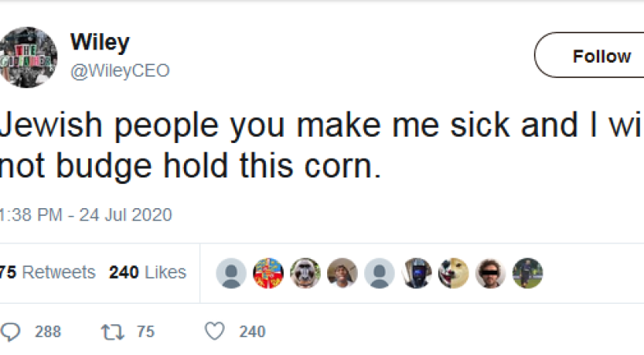Visit the @WileyCEO handle link
The height and width of the screenshot is (355, 644).
pyautogui.click(x=120, y=71)
